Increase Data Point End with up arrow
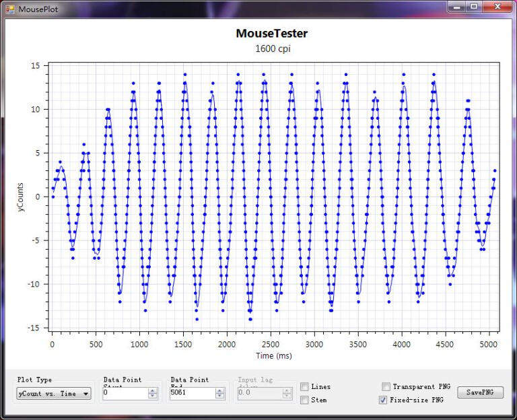The width and height of the screenshot is (517, 420). tap(220, 390)
